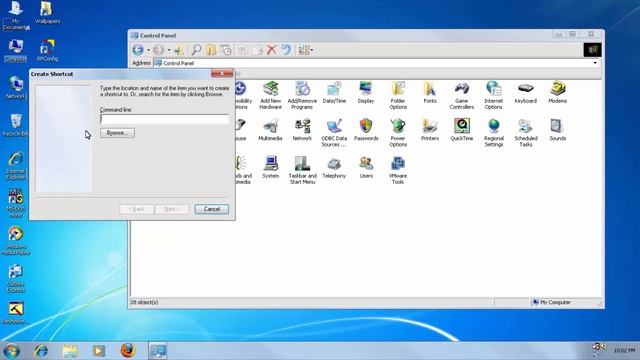This screenshot has width=640, height=360.
Task: Expand the Address bar dropdown arrow
Action: pos(595,63)
